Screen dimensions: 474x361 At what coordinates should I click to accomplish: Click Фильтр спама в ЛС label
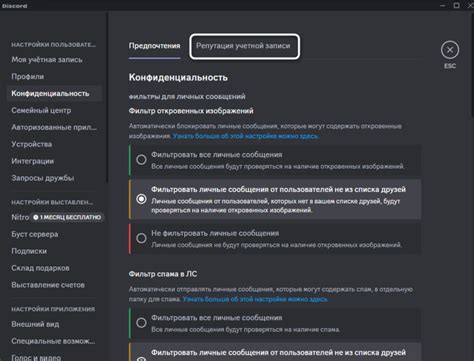[x=163, y=274]
